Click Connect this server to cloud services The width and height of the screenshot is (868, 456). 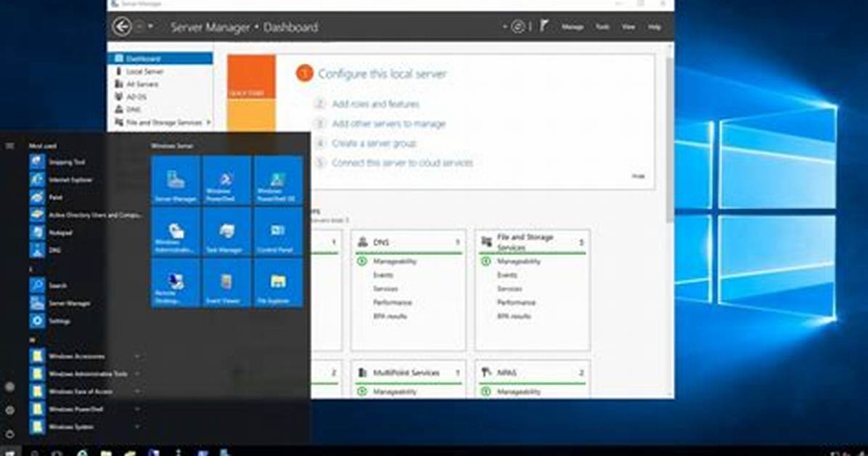pyautogui.click(x=403, y=163)
